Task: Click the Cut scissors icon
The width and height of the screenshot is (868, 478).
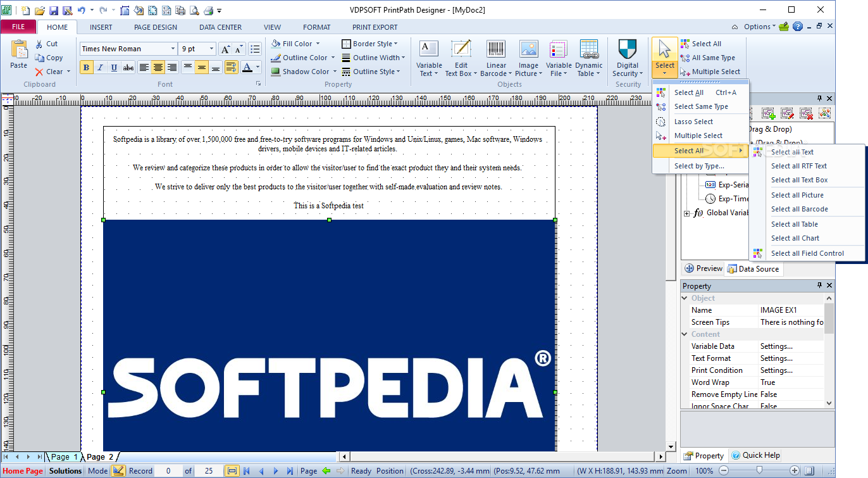Action: (39, 44)
